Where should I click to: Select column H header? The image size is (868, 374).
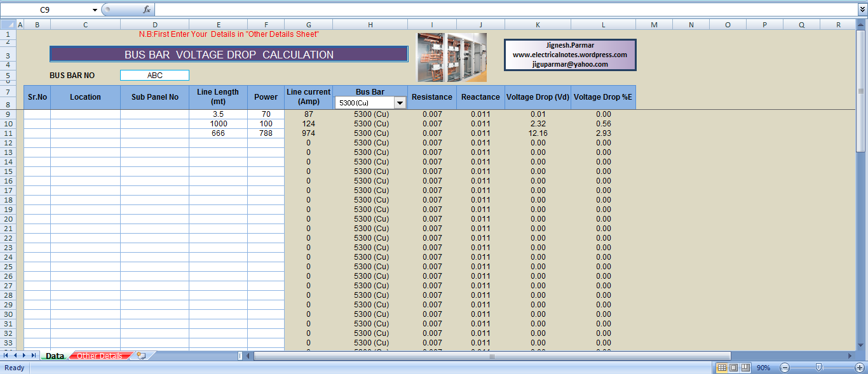tap(370, 25)
